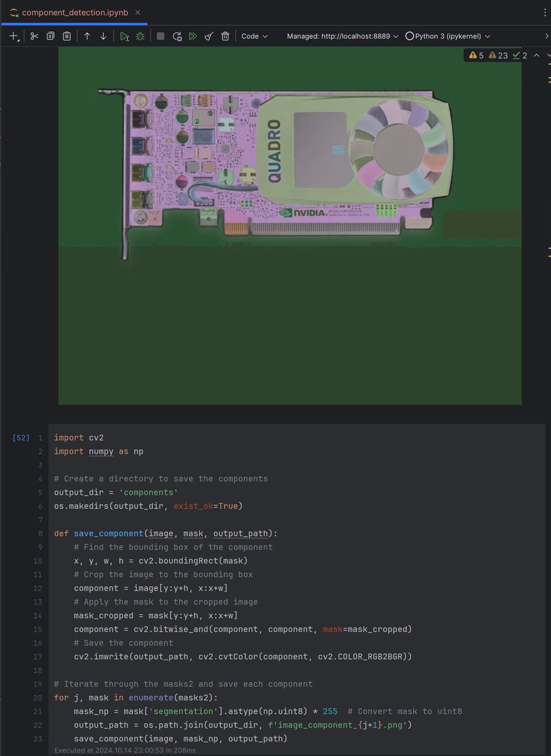The height and width of the screenshot is (756, 551).
Task: Click the 5 warnings indicator
Action: pyautogui.click(x=477, y=55)
